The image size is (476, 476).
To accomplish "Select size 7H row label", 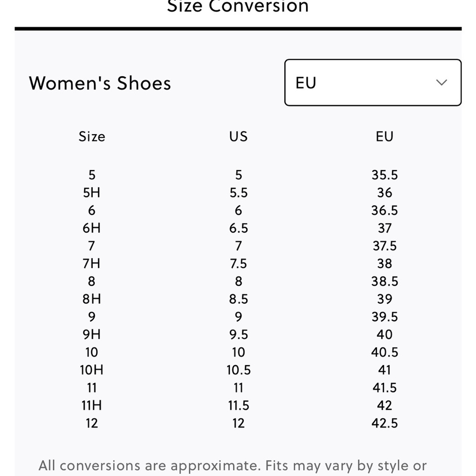I will tap(91, 264).
